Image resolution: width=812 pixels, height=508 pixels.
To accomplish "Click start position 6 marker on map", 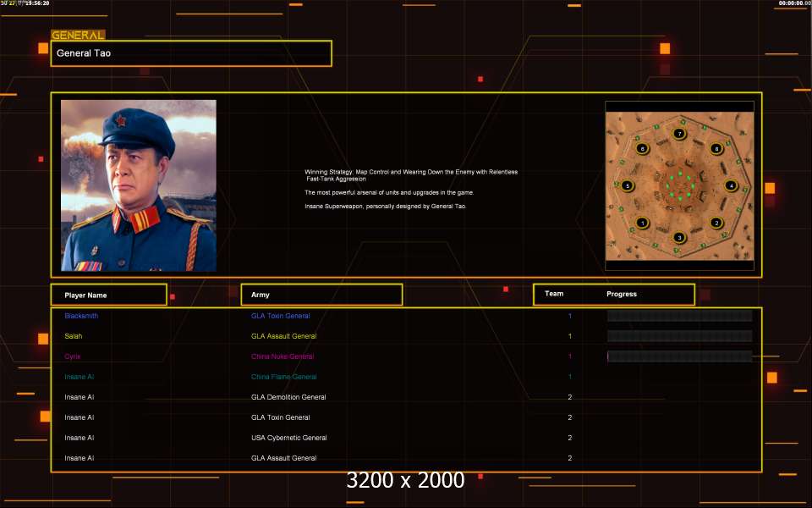I will pyautogui.click(x=642, y=149).
